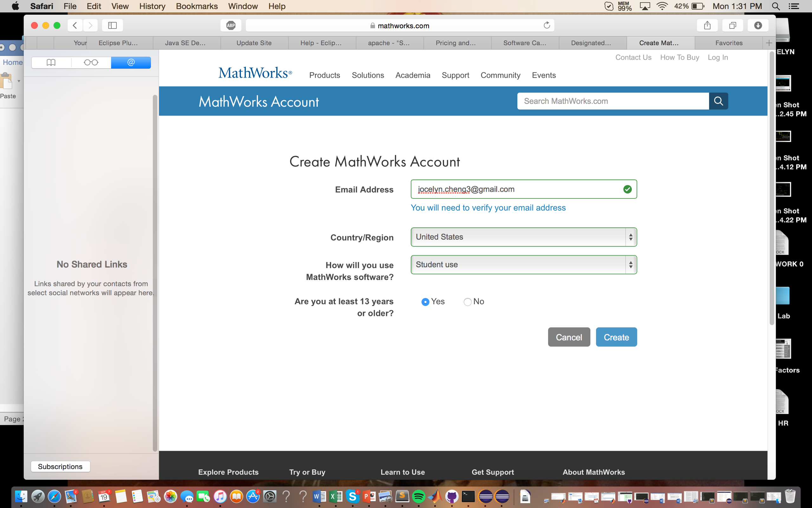Screen dimensions: 812x508
Task: Open the Log In link
Action: [x=718, y=57]
